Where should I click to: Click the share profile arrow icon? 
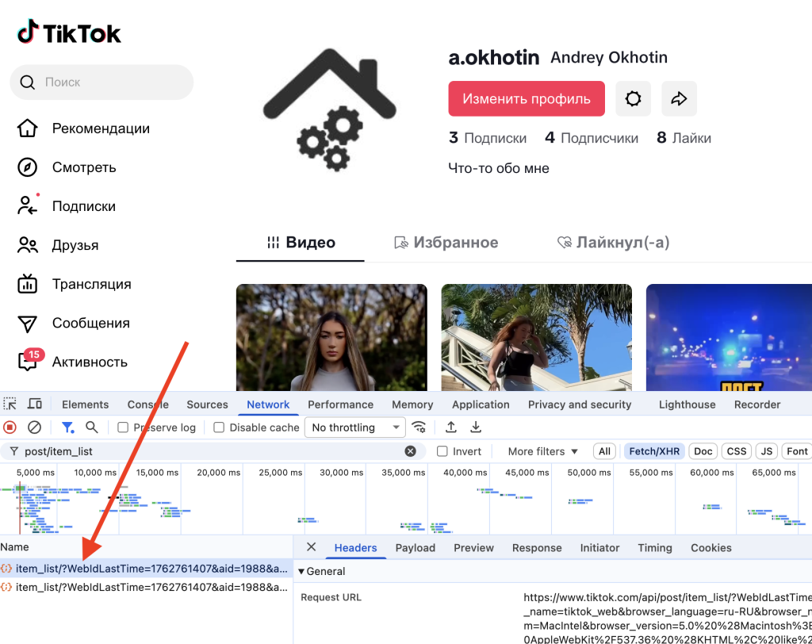click(679, 99)
